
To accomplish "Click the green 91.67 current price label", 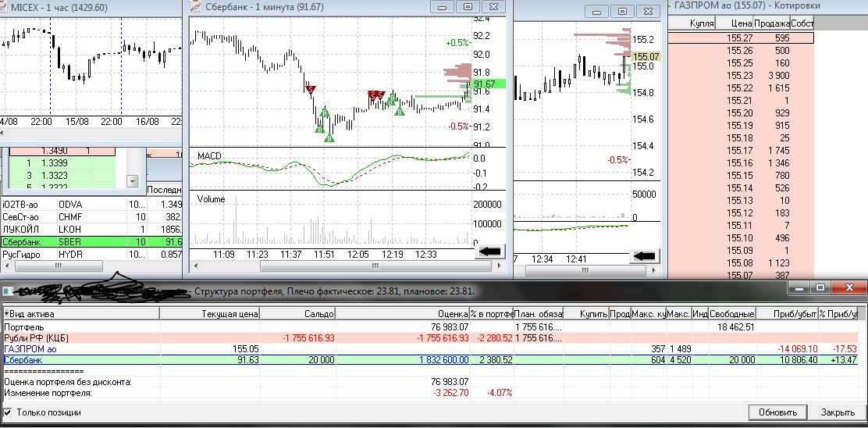I will (x=489, y=84).
